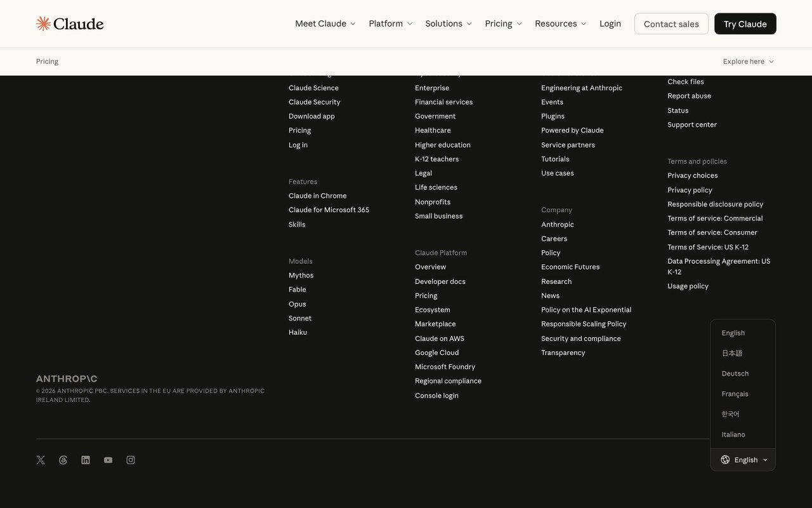812x508 pixels.
Task: Open the Claude Security footer link
Action: coord(315,102)
